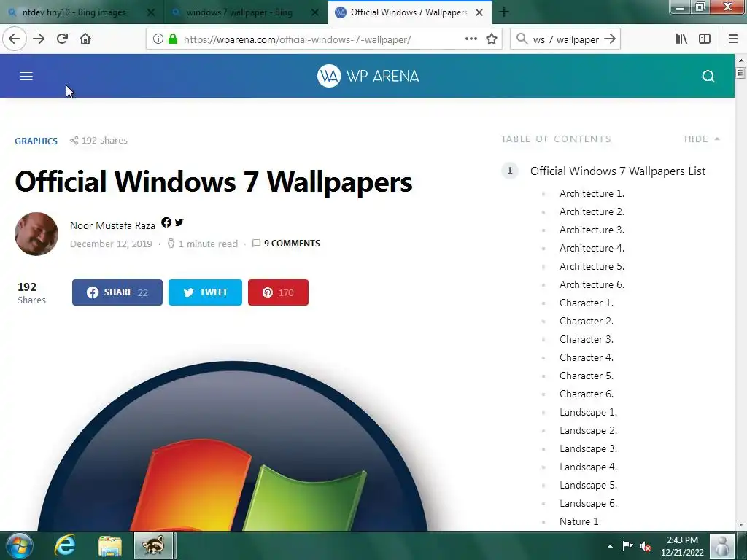Open the WP Arena site search
Image resolution: width=747 pixels, height=560 pixels.
click(708, 76)
